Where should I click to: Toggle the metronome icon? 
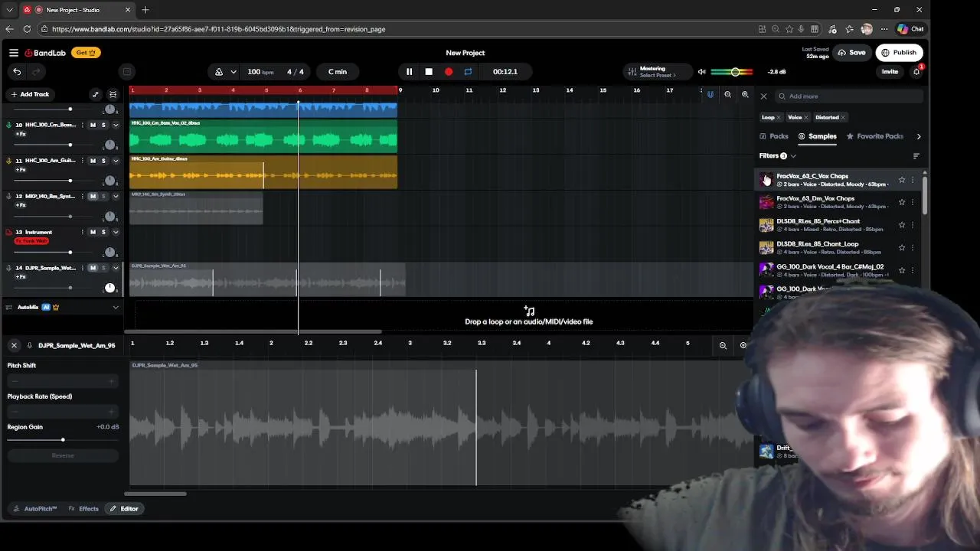tap(219, 72)
